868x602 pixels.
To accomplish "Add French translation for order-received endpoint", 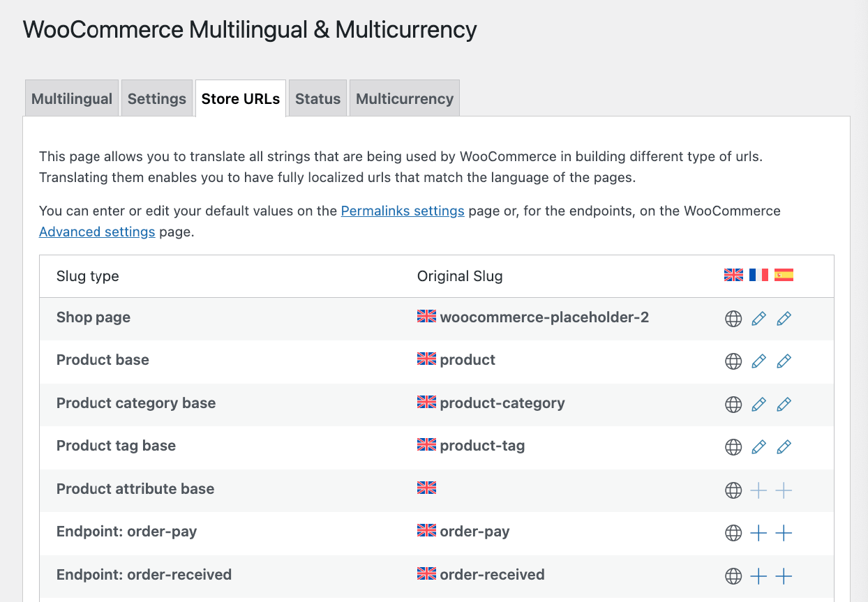I will [758, 576].
